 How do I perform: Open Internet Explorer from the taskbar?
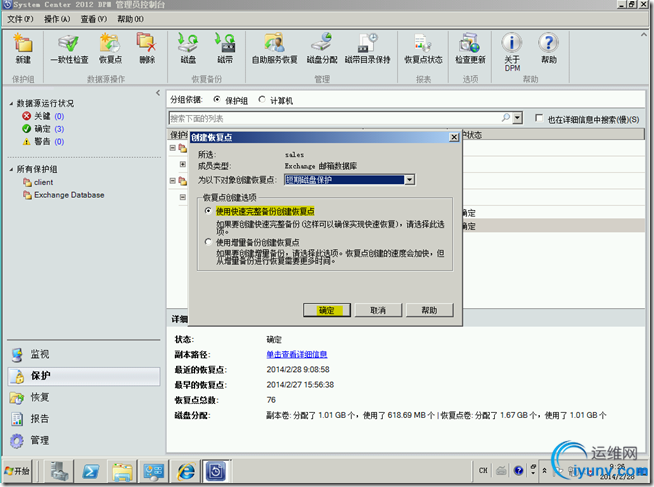coord(186,471)
